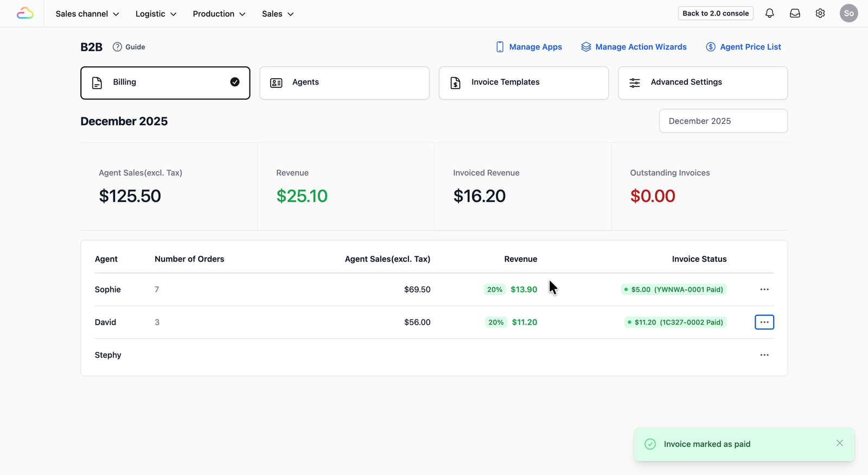This screenshot has height=475, width=868.
Task: Open the Stephy row three-dot menu
Action: click(x=764, y=355)
